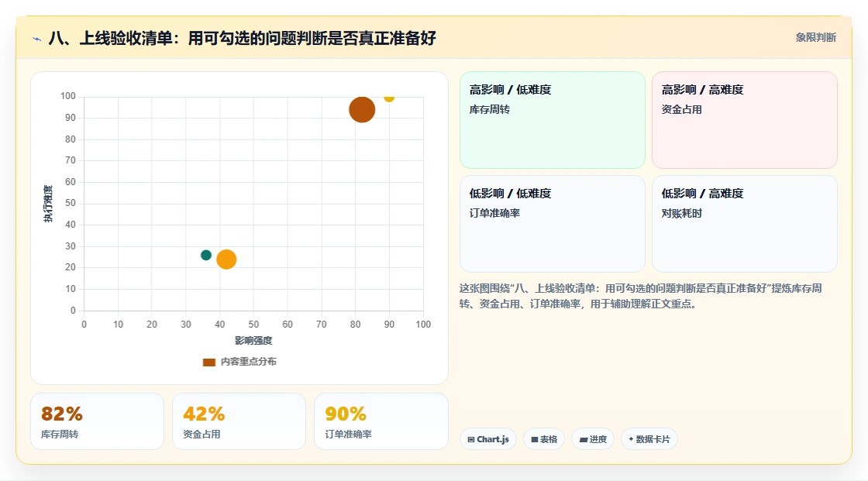The image size is (868, 481).
Task: Click the icon inside the 进度 pill
Action: [584, 439]
